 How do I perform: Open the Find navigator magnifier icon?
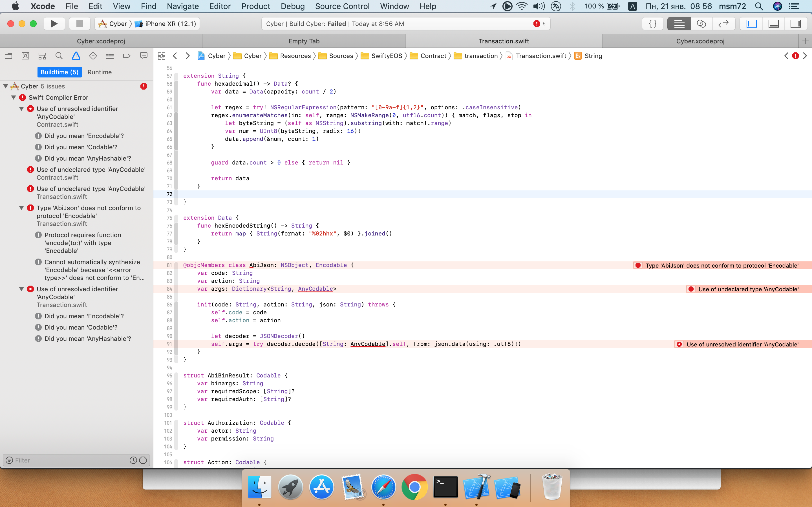(x=59, y=56)
